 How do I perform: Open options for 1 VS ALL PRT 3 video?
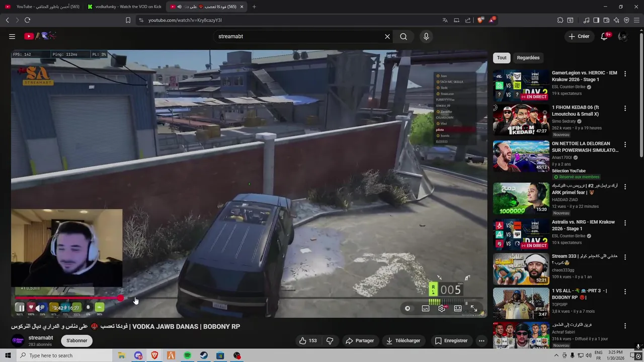click(x=625, y=291)
